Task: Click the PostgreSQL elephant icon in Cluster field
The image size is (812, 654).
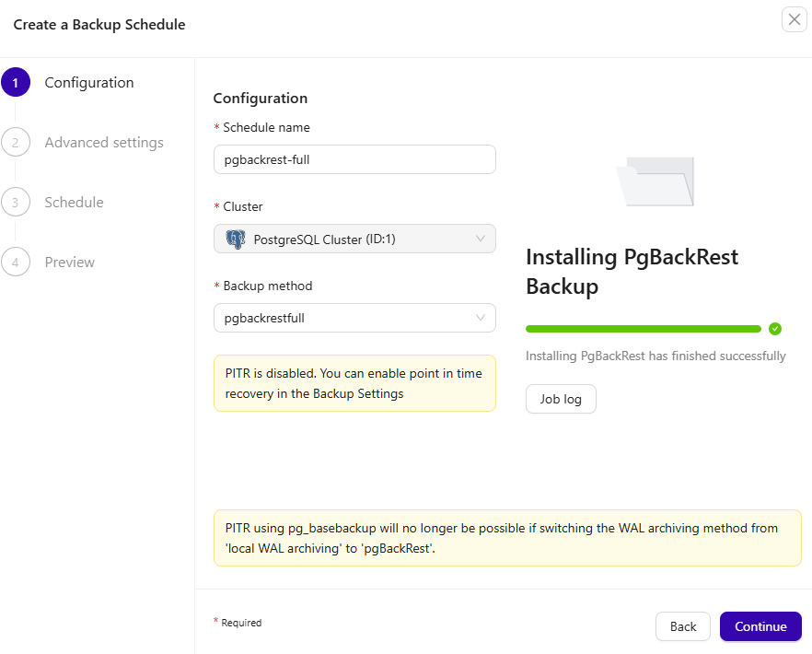Action: point(236,239)
